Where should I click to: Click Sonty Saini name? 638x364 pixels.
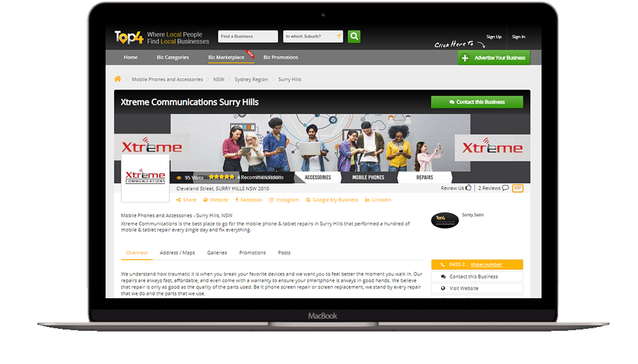click(x=472, y=215)
